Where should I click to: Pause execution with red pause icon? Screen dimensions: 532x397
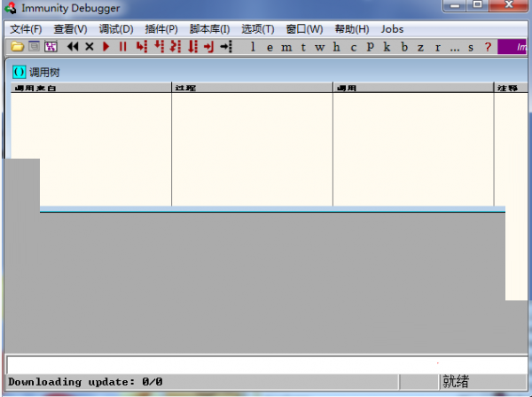click(x=123, y=46)
